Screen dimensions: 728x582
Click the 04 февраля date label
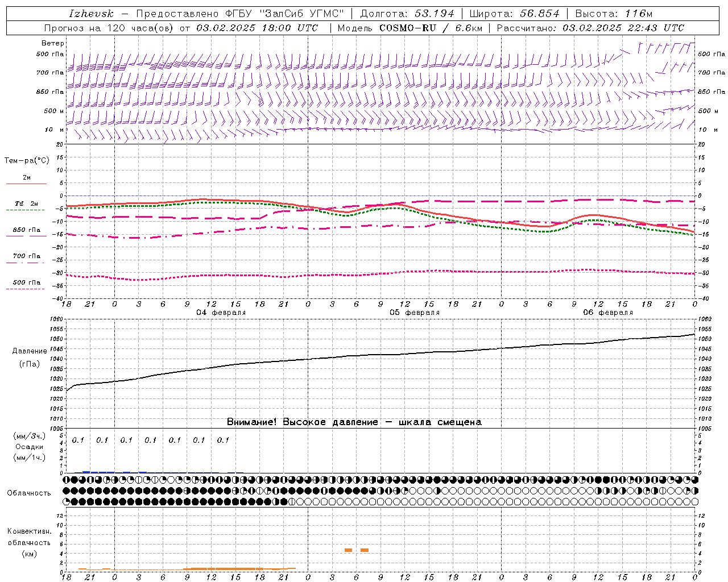[x=221, y=313]
